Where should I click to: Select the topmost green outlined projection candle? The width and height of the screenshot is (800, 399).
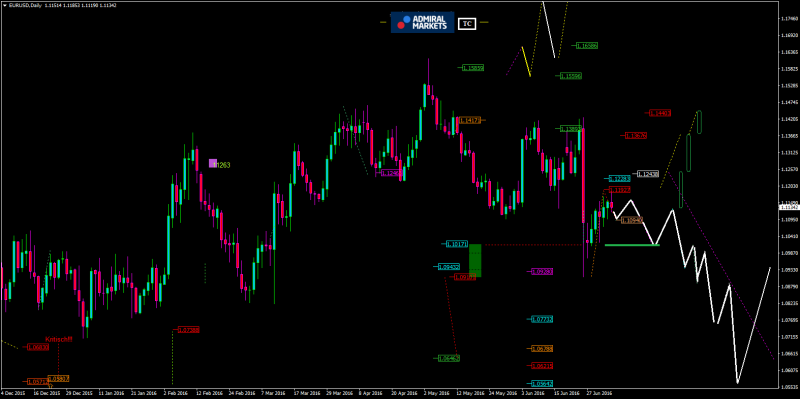699,122
